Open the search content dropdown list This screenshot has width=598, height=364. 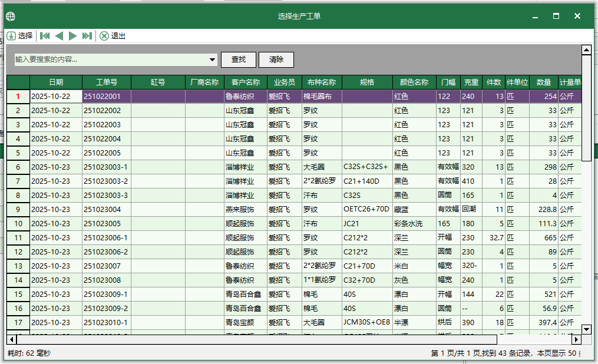tap(213, 59)
